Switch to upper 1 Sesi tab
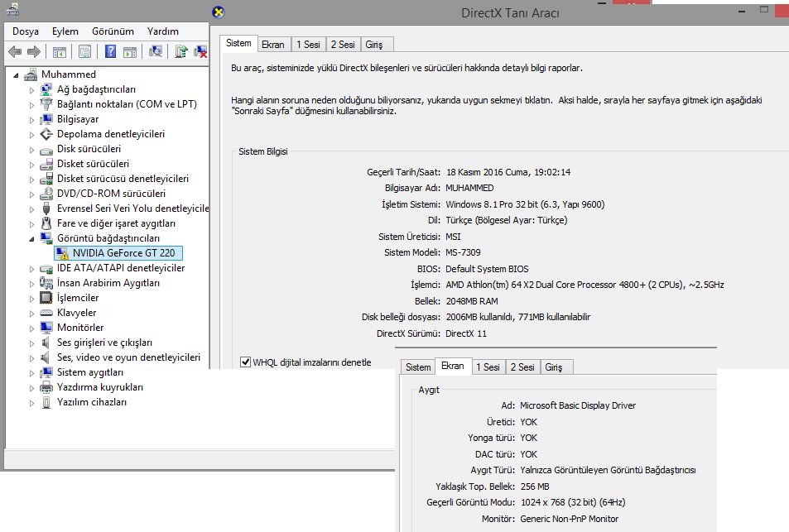This screenshot has width=789, height=532. click(x=308, y=44)
